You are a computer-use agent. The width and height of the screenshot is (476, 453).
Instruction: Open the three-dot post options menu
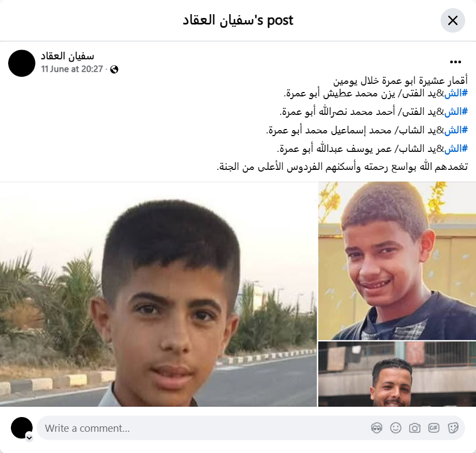(x=455, y=62)
